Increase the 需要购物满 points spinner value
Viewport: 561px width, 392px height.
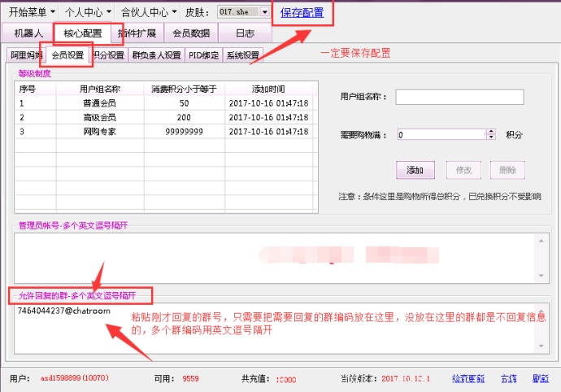[x=491, y=132]
